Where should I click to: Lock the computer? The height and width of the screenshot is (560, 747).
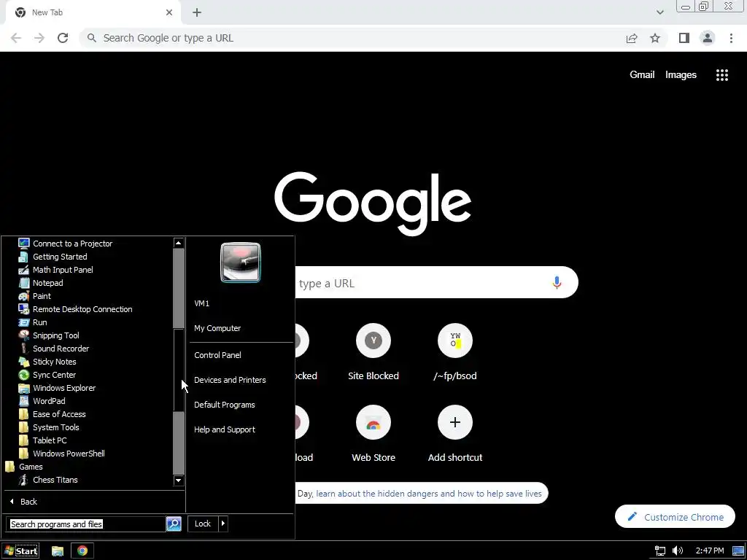[203, 524]
